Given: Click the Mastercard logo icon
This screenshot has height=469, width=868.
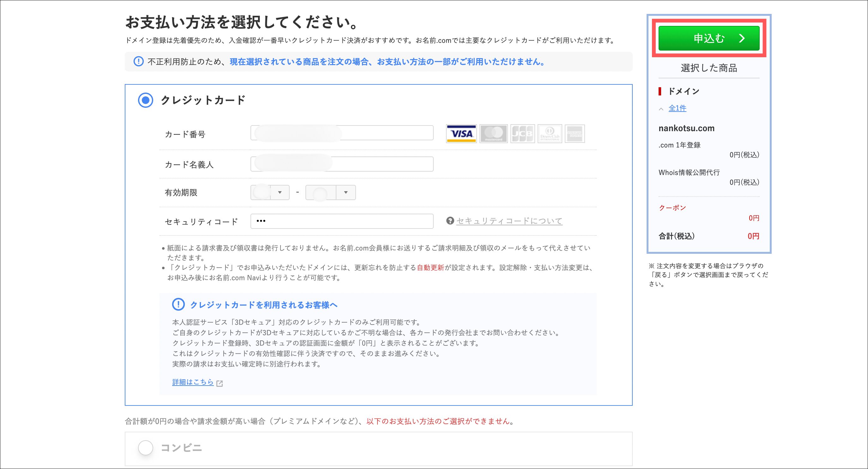Looking at the screenshot, I should click(x=493, y=134).
